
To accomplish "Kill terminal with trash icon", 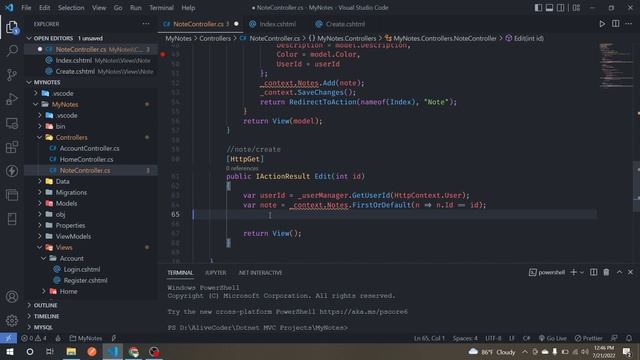I will click(x=606, y=272).
